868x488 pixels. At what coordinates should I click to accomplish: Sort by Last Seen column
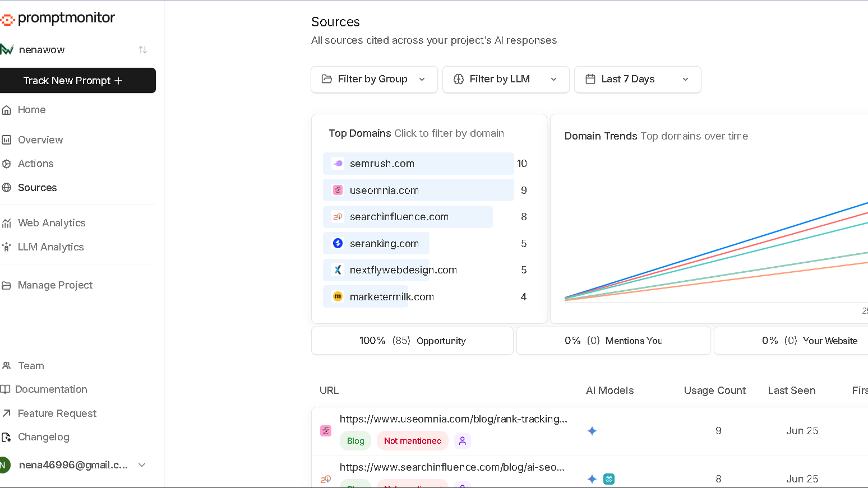(x=791, y=391)
